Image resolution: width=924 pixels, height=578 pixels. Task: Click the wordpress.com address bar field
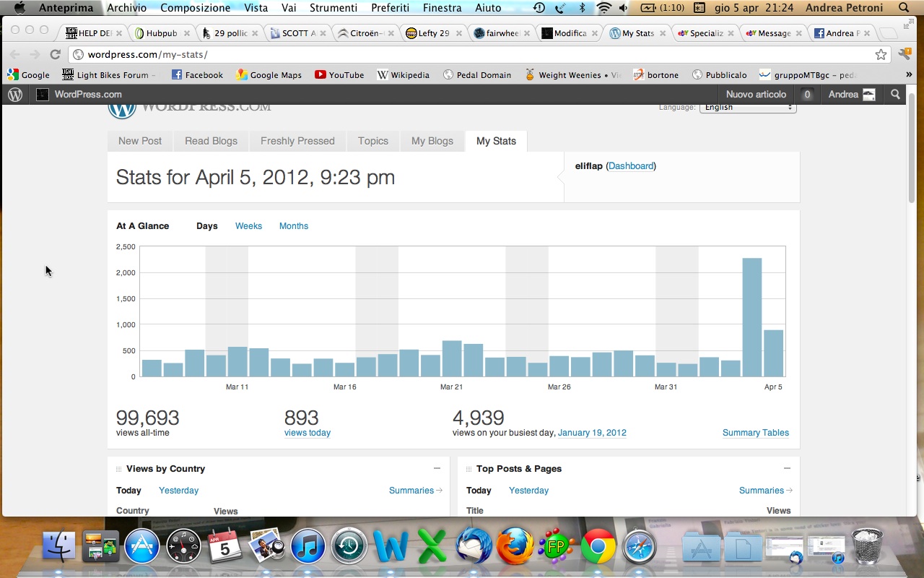click(469, 54)
